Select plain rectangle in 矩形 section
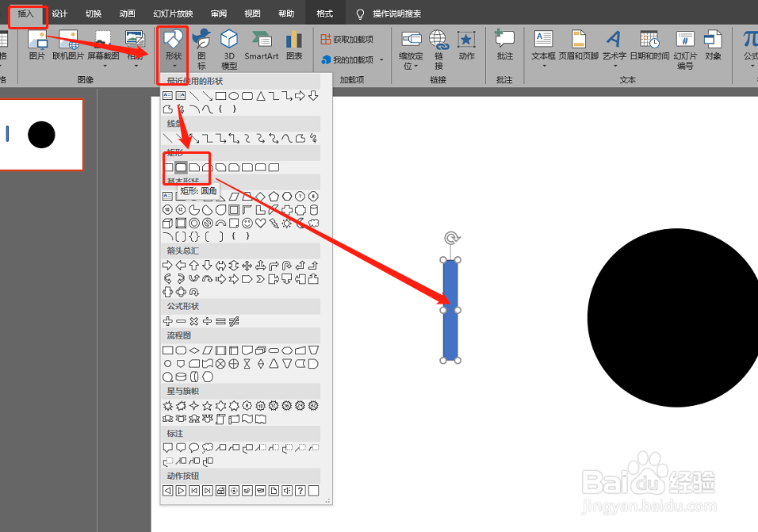 (168, 167)
